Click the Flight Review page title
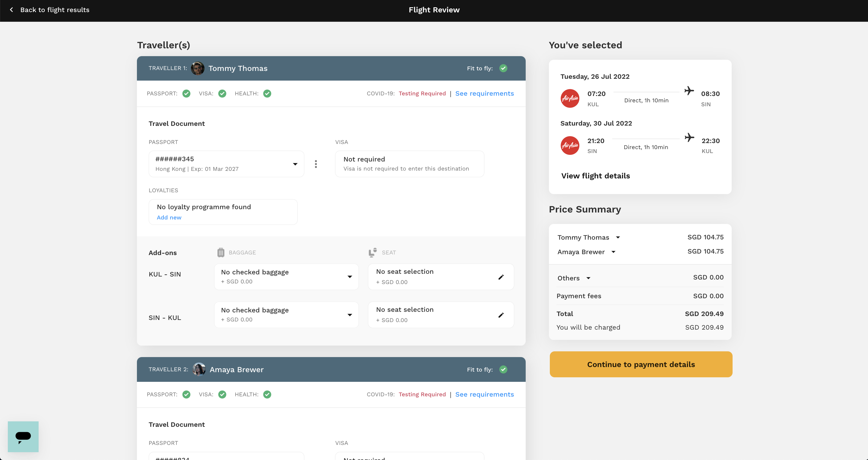The width and height of the screenshot is (868, 460). click(434, 10)
